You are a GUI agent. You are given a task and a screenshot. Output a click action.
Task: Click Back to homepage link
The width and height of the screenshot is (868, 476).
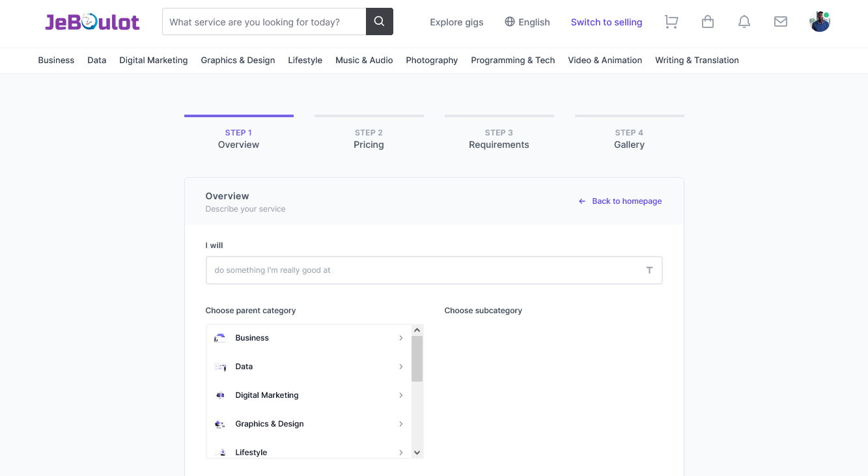pyautogui.click(x=626, y=201)
